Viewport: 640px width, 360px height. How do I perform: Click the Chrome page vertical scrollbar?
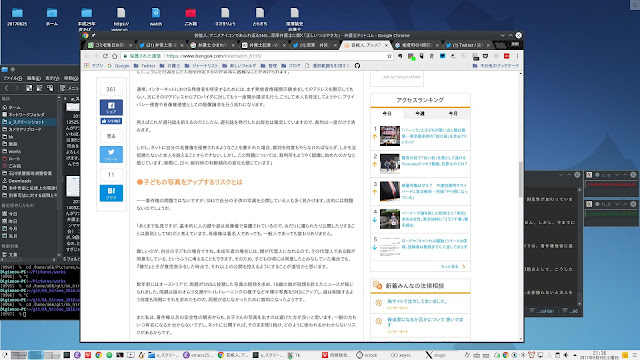point(521,179)
